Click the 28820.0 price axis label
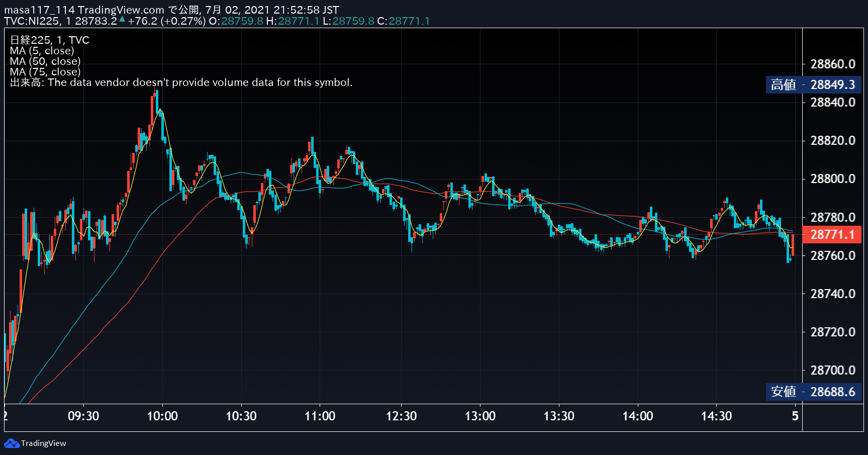This screenshot has width=868, height=455. pyautogui.click(x=833, y=141)
